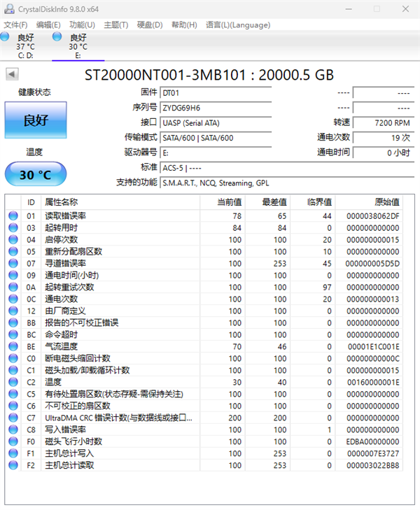The image size is (420, 510).
Task: Switch to the C: D: disk tab
Action: pos(26,46)
